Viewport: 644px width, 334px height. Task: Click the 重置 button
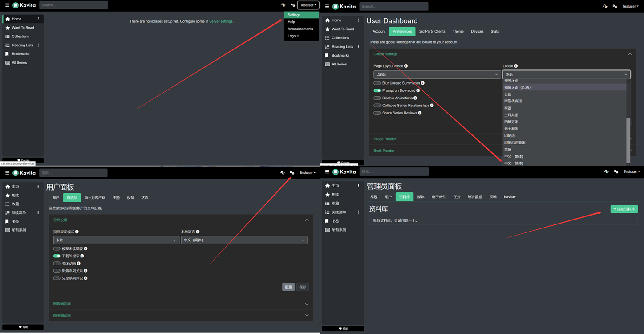pyautogui.click(x=288, y=287)
